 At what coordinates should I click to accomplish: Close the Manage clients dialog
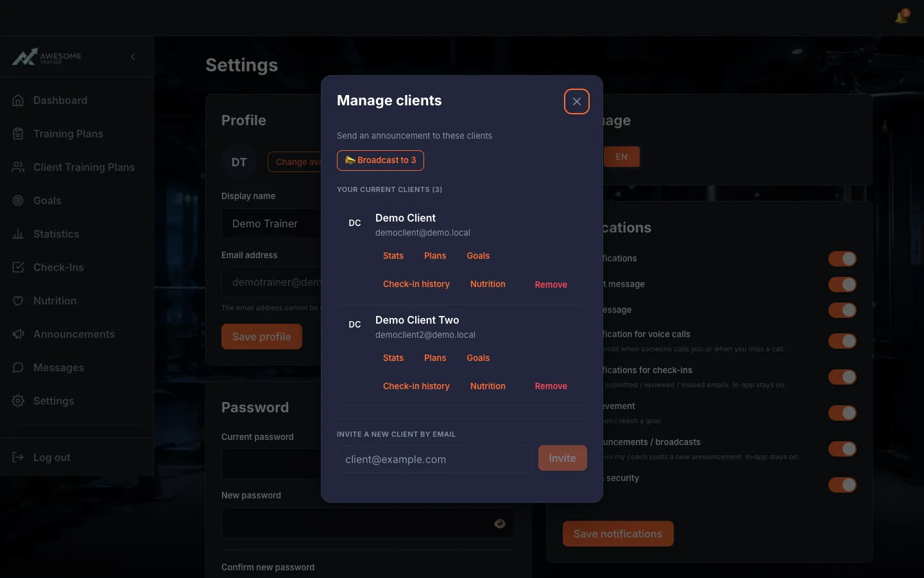tap(576, 101)
